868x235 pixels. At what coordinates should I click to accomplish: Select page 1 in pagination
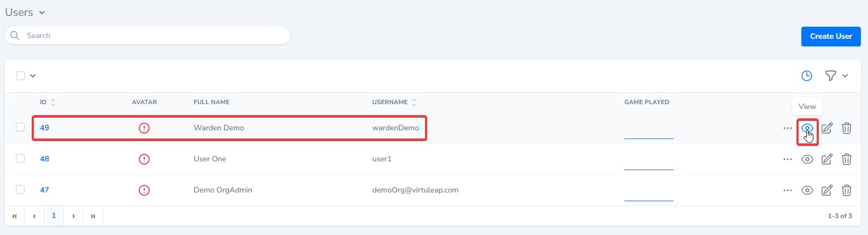pyautogui.click(x=54, y=216)
